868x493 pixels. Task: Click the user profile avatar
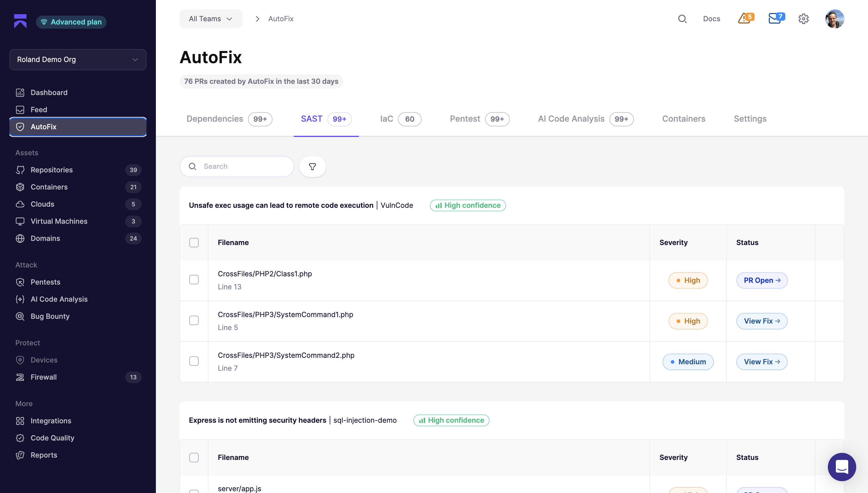[x=834, y=19]
